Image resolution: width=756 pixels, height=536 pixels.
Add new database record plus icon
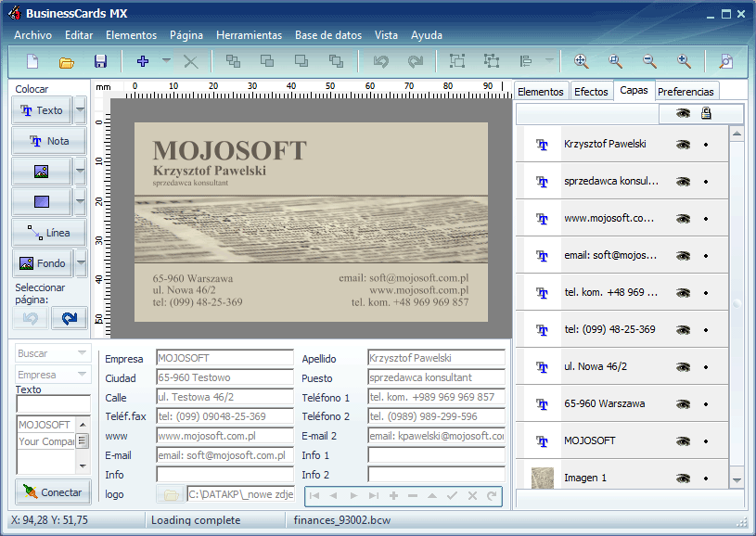click(x=393, y=495)
